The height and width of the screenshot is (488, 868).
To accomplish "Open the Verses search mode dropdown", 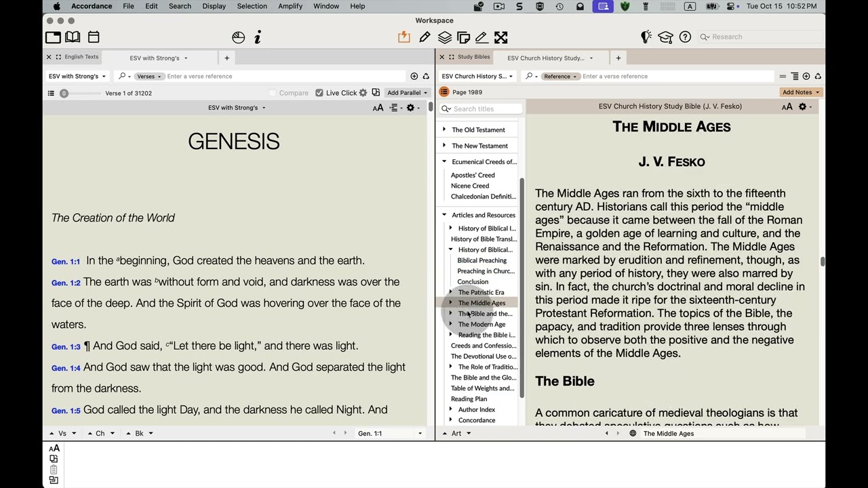I will coord(149,76).
